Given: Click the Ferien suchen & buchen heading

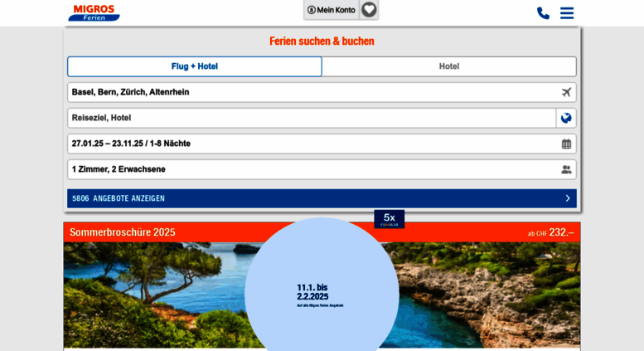Looking at the screenshot, I should (x=322, y=41).
